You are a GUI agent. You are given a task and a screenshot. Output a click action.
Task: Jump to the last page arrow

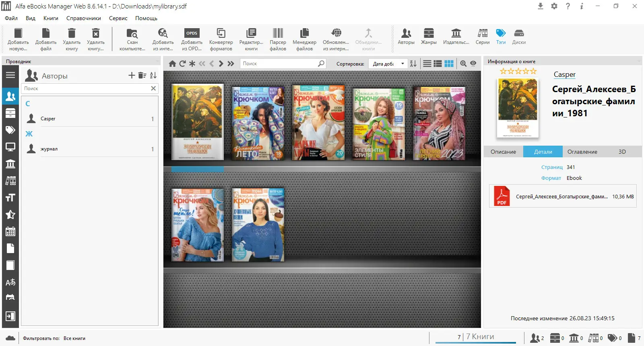tap(231, 64)
